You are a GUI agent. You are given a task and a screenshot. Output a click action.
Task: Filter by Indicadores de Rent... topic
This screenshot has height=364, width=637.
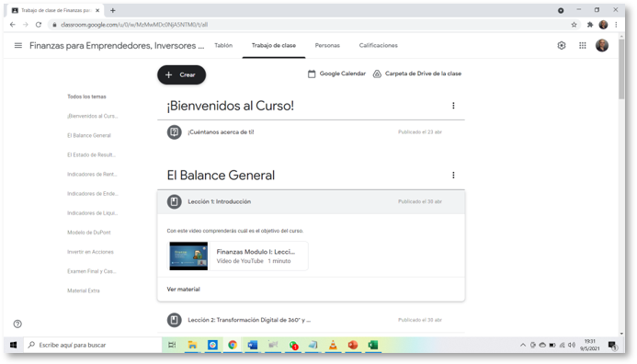(92, 175)
